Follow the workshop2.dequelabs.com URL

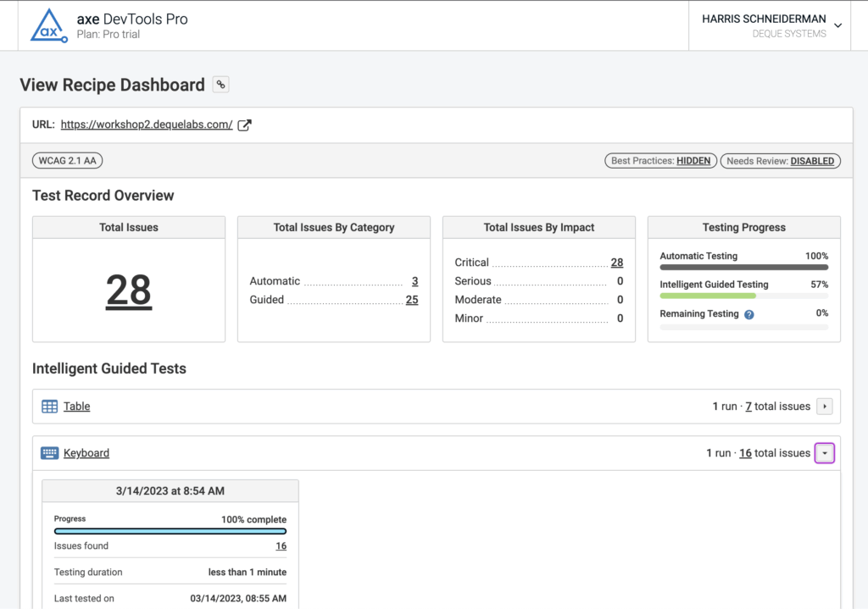[146, 124]
